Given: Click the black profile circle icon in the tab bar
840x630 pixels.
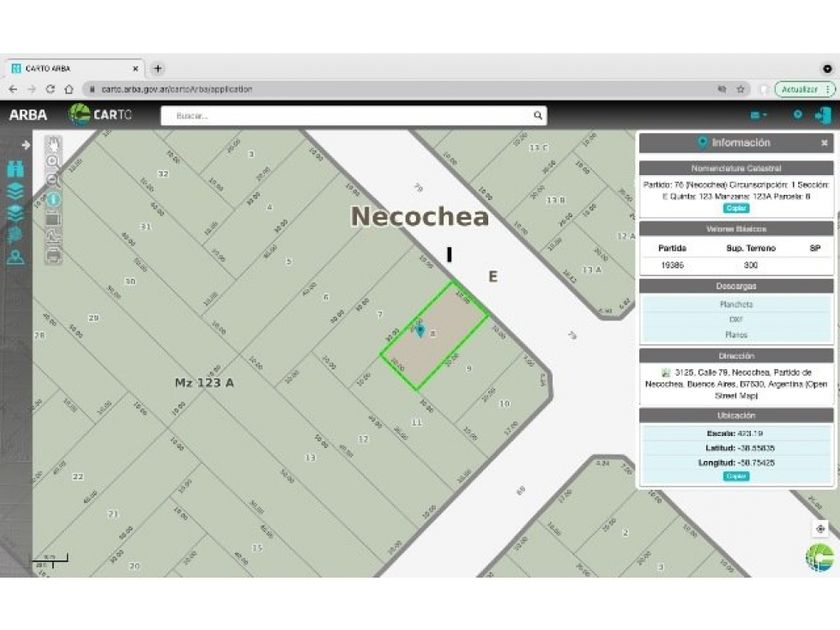Looking at the screenshot, I should pyautogui.click(x=827, y=69).
